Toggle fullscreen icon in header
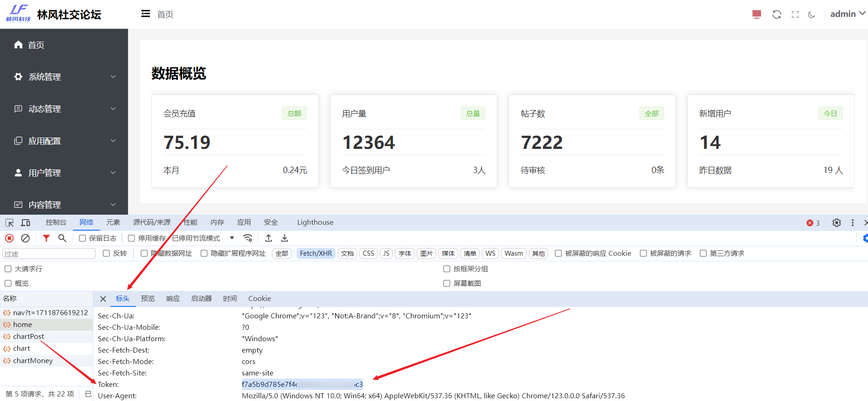 (x=795, y=14)
